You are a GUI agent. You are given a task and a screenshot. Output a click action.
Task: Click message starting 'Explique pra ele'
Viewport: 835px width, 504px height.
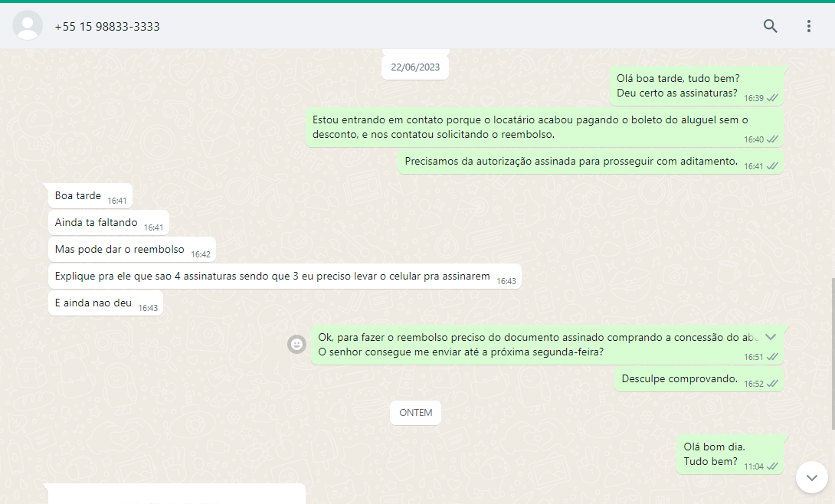point(272,277)
